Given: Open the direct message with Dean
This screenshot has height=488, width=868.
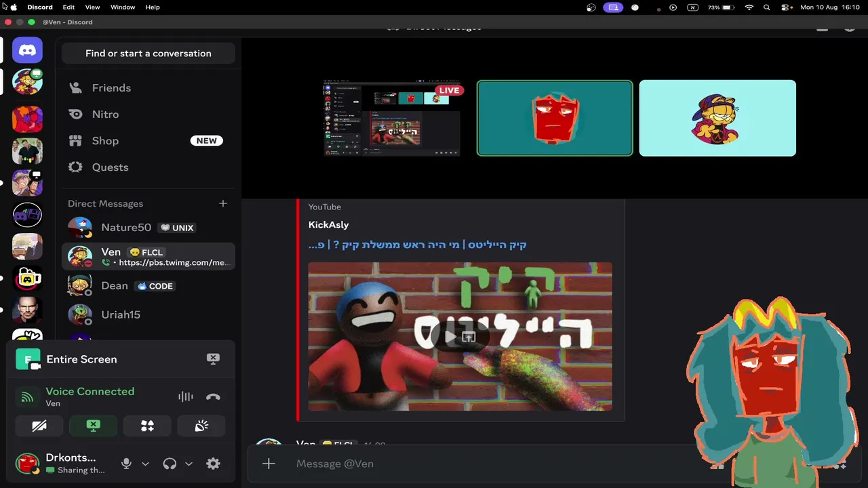Looking at the screenshot, I should pyautogui.click(x=149, y=286).
